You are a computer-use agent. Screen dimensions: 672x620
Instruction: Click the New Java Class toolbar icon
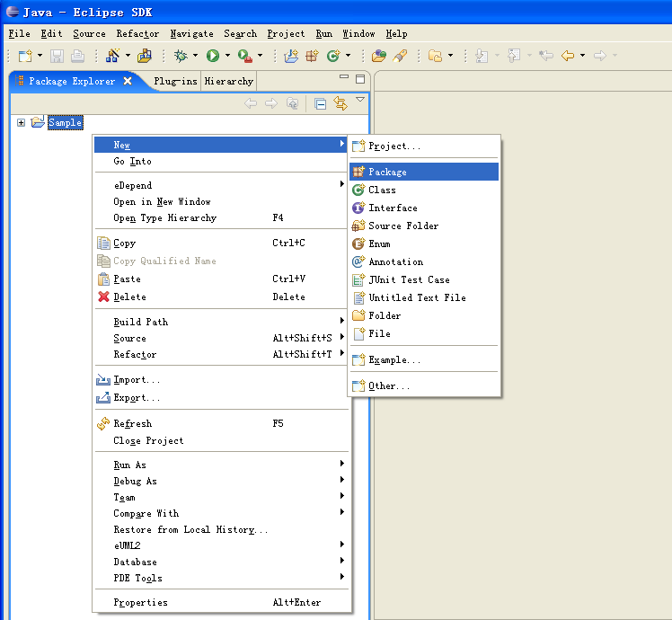click(x=333, y=56)
